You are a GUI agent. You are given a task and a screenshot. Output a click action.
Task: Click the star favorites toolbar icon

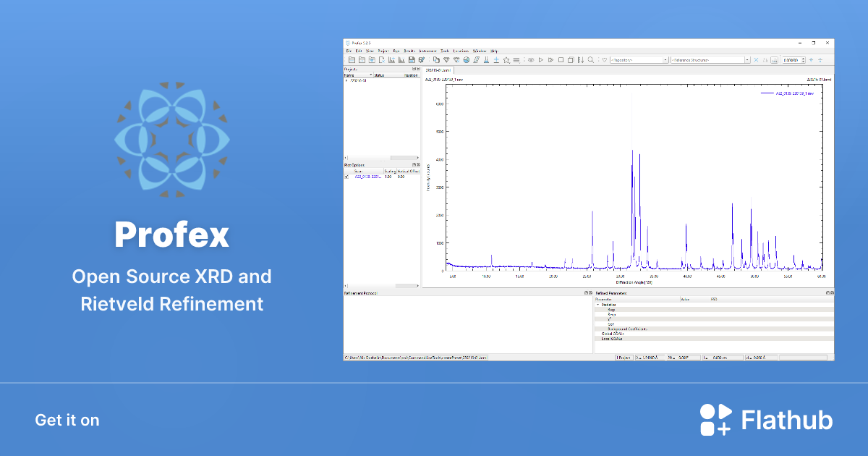[506, 60]
